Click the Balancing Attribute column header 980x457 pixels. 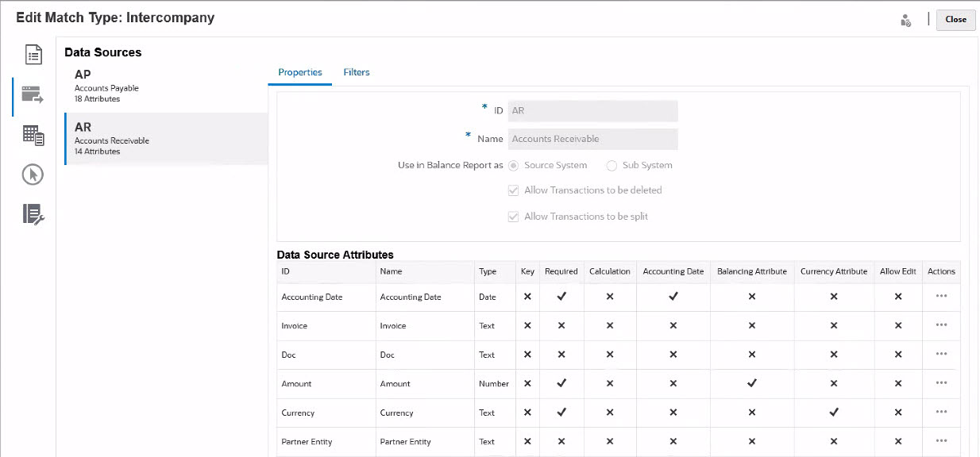752,271
